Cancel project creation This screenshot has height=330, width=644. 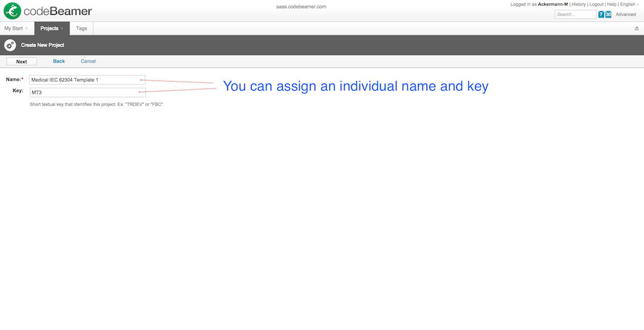click(88, 61)
